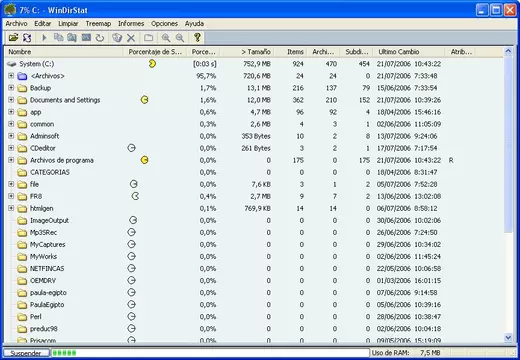Open the Limpiar menu
The height and width of the screenshot is (360, 520).
click(x=68, y=24)
